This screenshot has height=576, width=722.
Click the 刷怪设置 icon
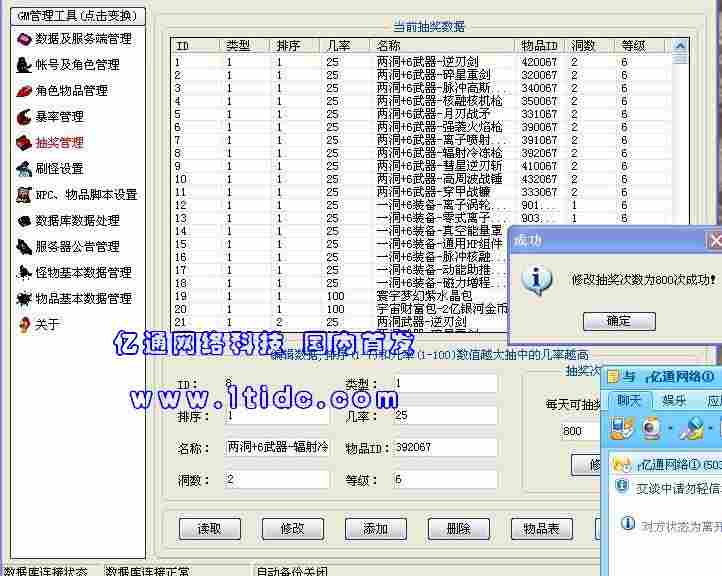(24, 169)
